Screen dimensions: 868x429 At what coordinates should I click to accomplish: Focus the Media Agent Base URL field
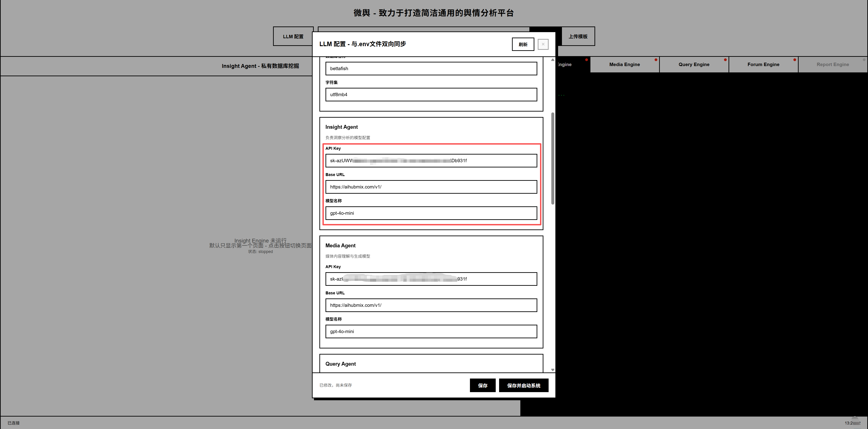click(x=431, y=305)
